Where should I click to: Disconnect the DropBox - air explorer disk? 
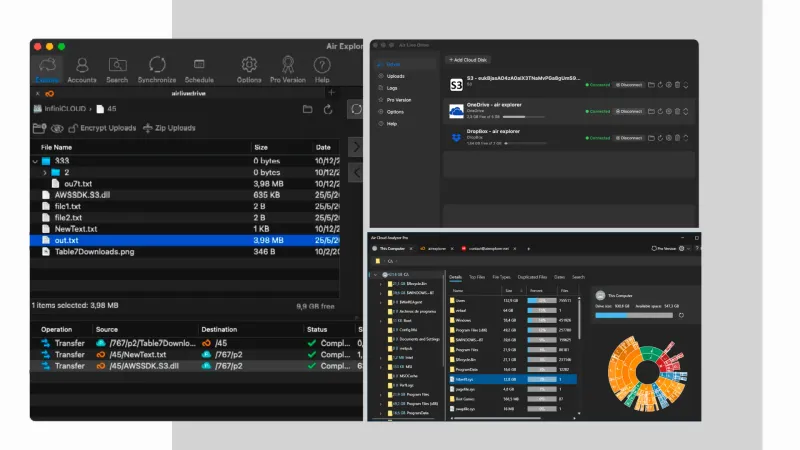(x=629, y=138)
